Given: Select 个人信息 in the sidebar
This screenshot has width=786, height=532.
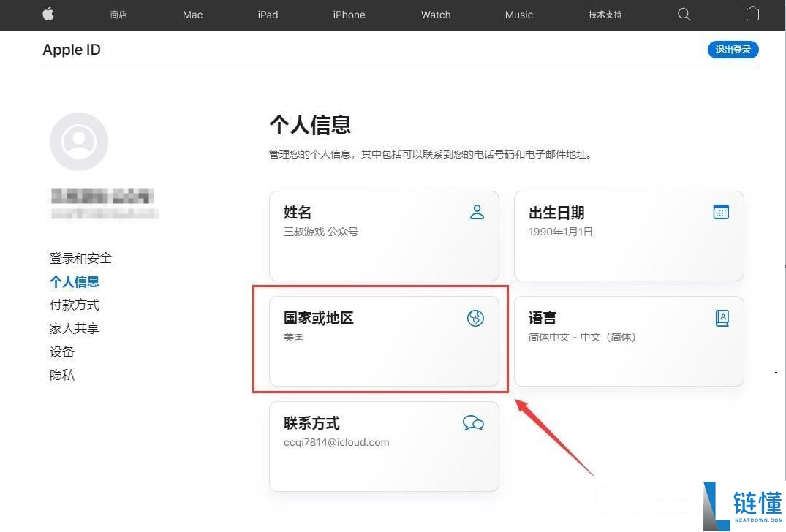Looking at the screenshot, I should pyautogui.click(x=74, y=281).
